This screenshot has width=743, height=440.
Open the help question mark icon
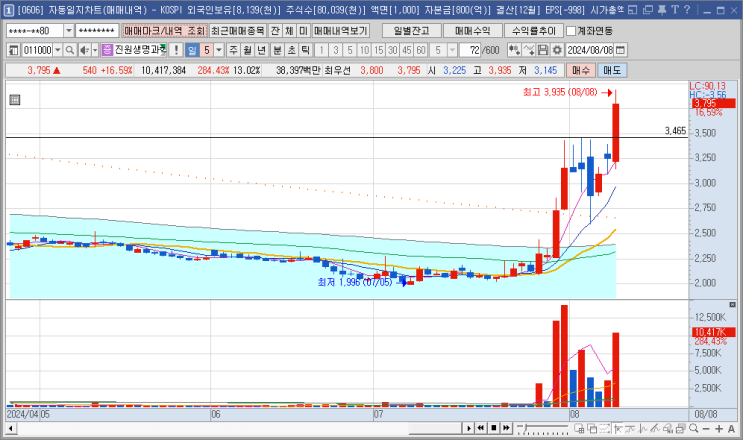[687, 9]
